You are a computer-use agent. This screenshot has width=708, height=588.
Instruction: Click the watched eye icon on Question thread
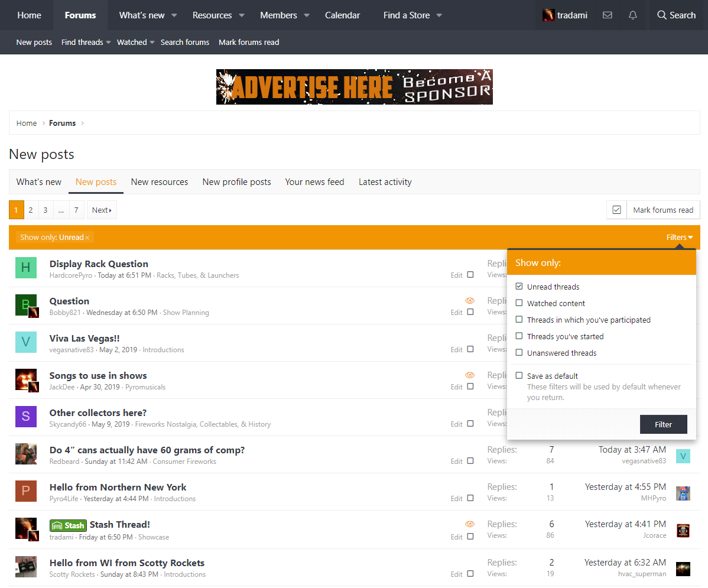tap(470, 301)
